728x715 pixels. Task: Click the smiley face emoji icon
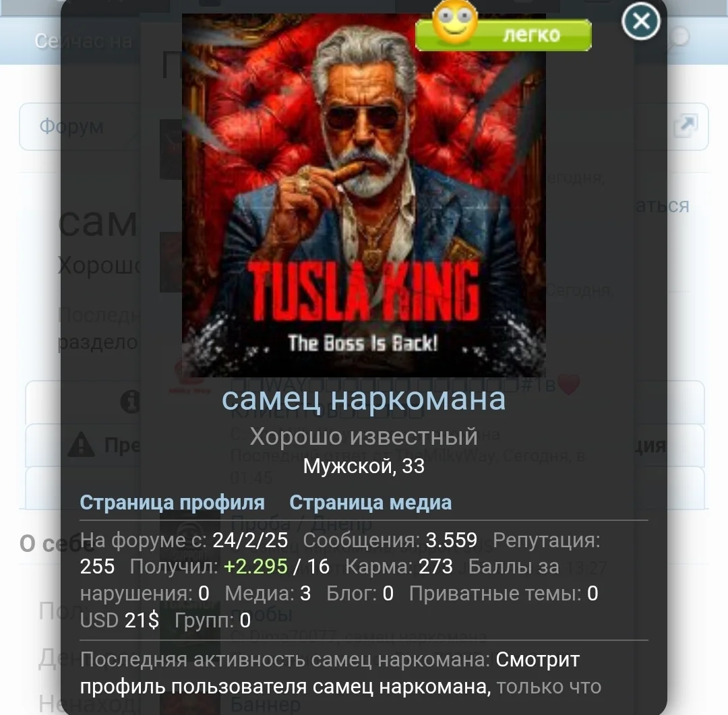pos(454,21)
